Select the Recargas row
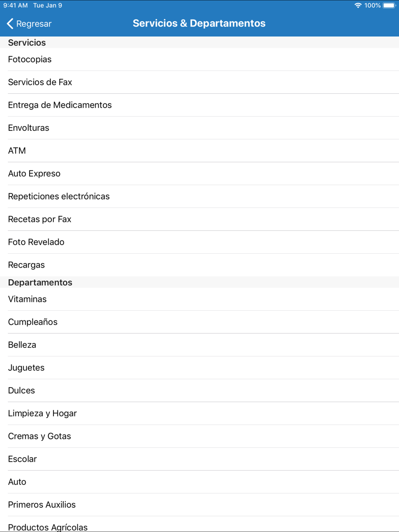This screenshot has width=399, height=532. pos(199,265)
